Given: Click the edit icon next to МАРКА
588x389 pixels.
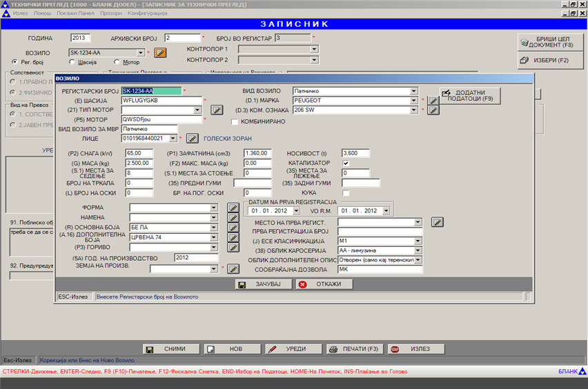Looking at the screenshot, I should tap(433, 101).
